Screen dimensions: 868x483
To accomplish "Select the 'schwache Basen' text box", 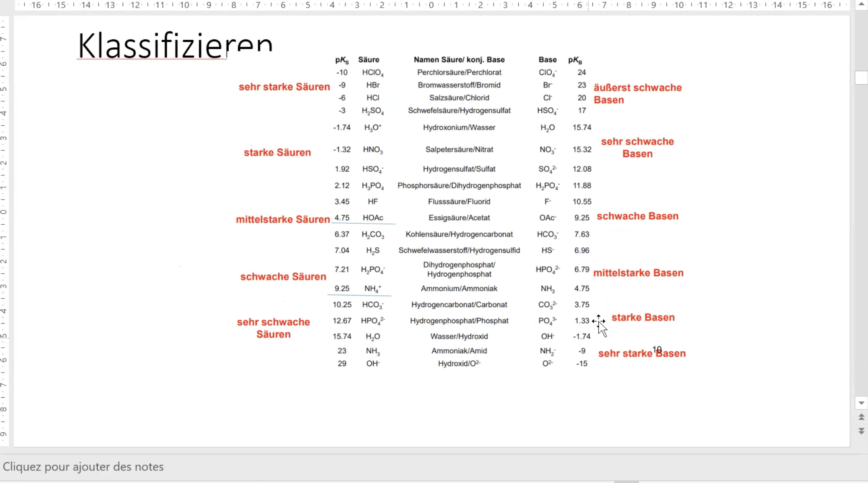I will coord(637,216).
